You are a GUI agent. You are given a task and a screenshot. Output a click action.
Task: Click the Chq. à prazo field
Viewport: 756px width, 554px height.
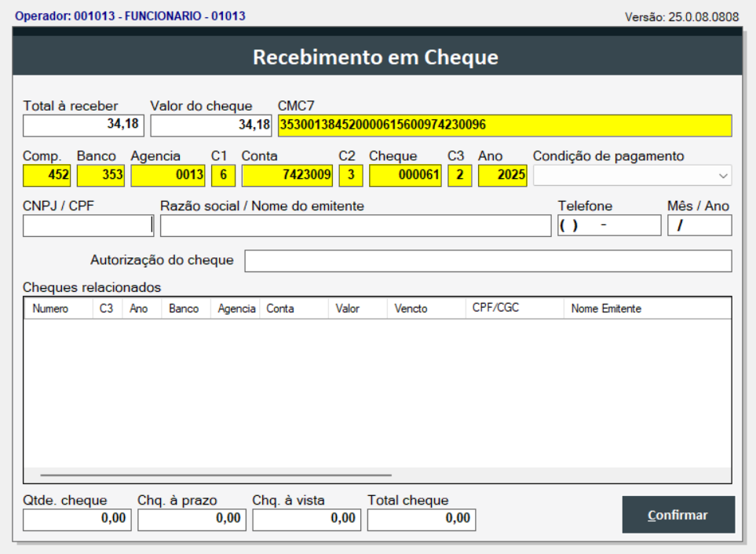coord(192,519)
